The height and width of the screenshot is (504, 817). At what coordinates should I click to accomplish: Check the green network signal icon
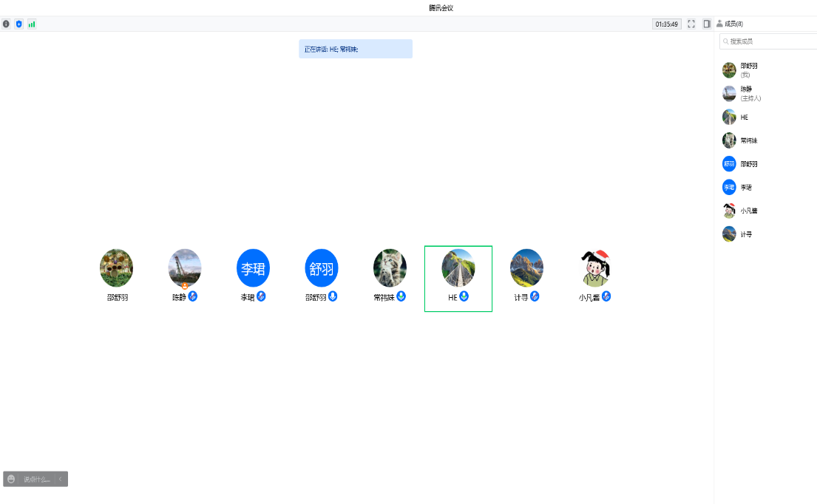[32, 24]
